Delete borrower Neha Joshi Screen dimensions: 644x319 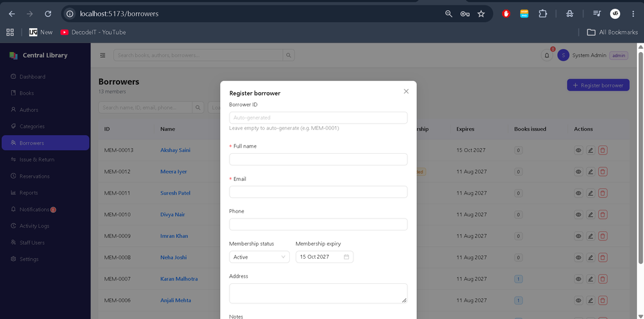pos(602,257)
